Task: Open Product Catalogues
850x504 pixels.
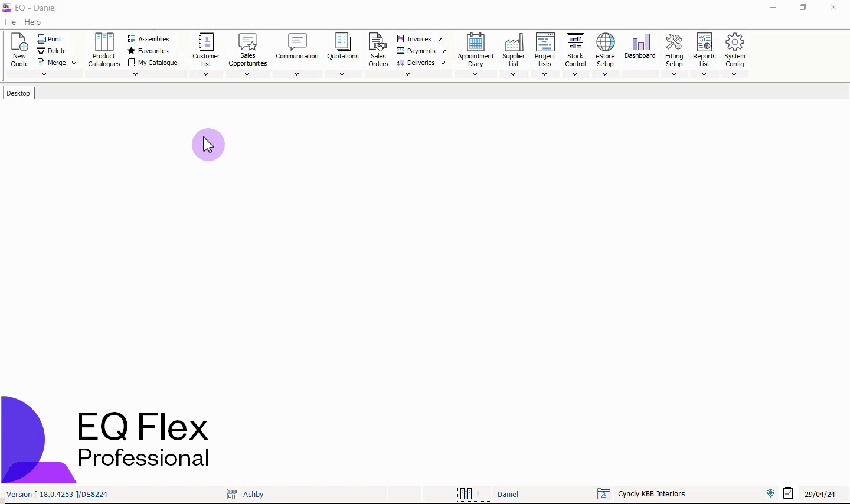Action: click(x=104, y=50)
